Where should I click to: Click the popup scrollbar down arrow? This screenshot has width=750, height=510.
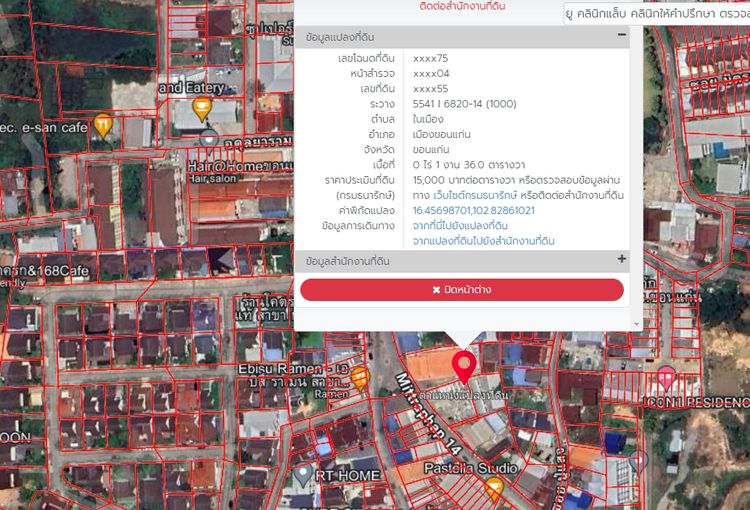coord(637,324)
